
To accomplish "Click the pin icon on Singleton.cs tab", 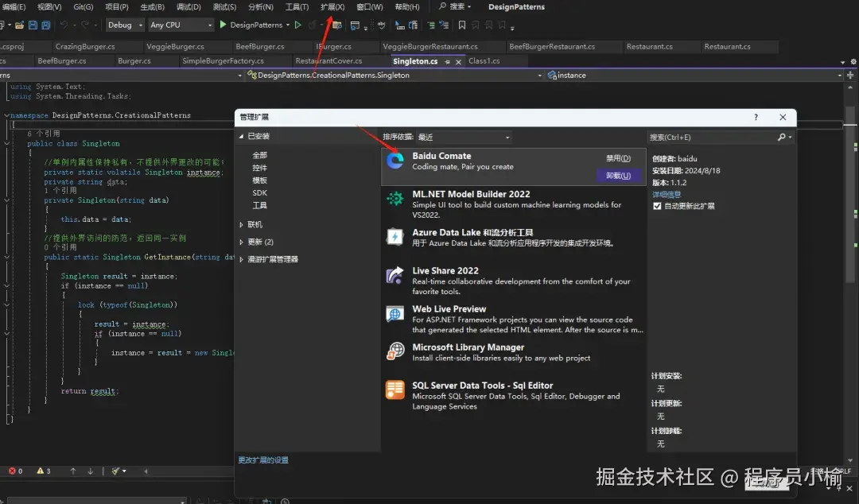I will pos(447,62).
